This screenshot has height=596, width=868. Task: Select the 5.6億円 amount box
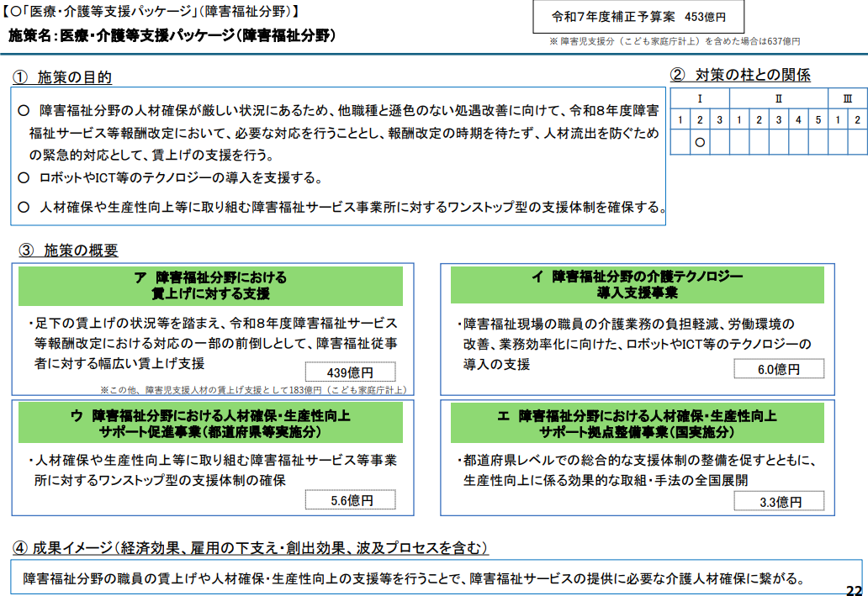(351, 500)
